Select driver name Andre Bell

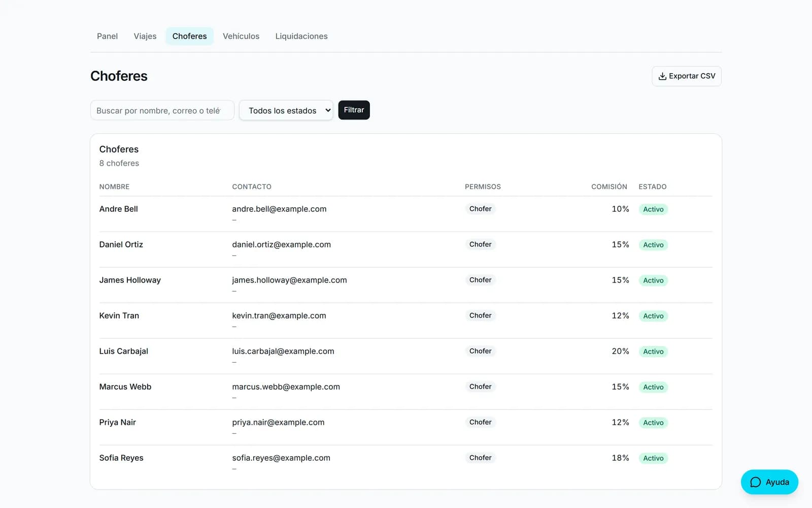(119, 209)
